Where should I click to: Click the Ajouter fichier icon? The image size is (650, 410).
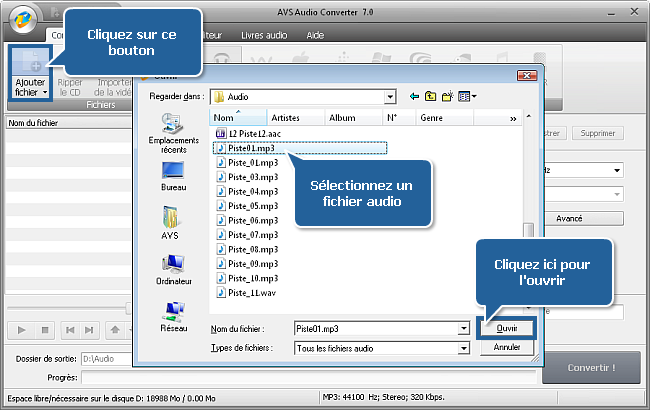tap(30, 62)
